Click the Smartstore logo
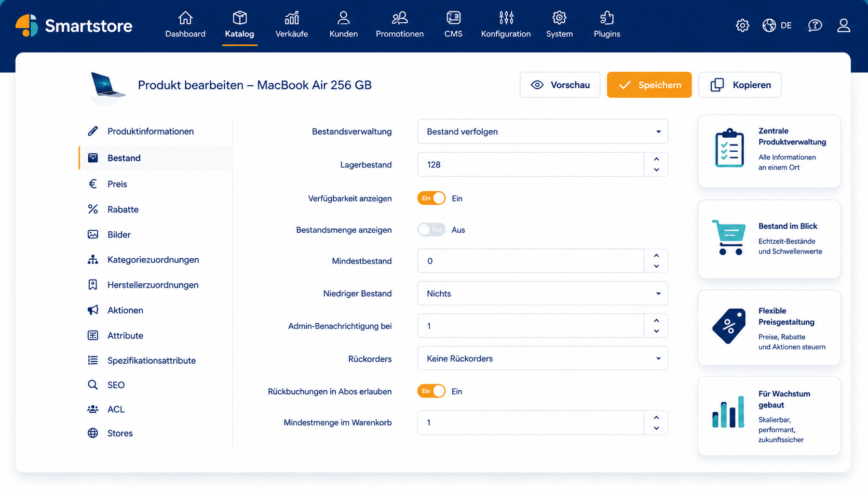The width and height of the screenshot is (868, 489). click(74, 25)
